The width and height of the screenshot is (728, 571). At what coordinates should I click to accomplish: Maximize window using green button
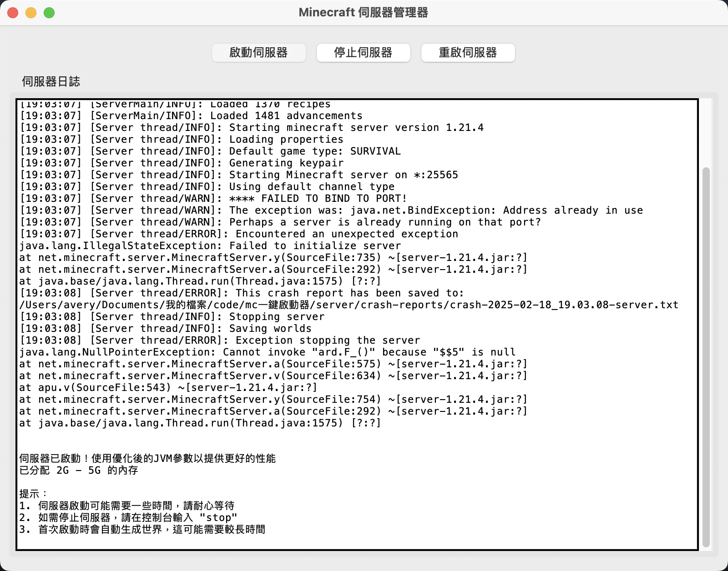pos(49,13)
